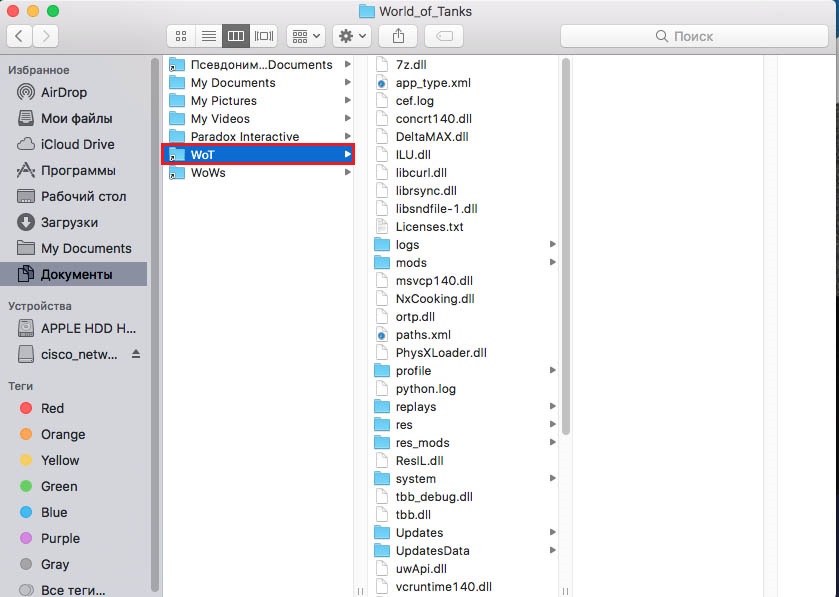Screen dimensions: 839x597
Task: Select column view mode
Action: click(x=236, y=36)
